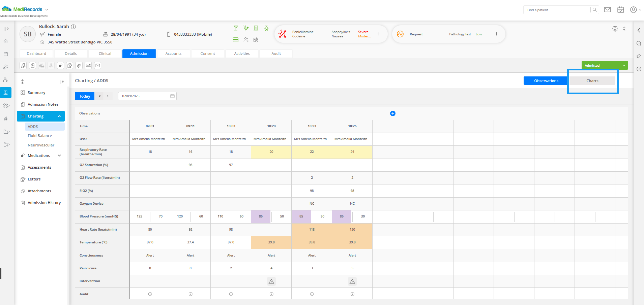Viewport: 644px width, 305px height.
Task: Open the Accounts tab
Action: (173, 54)
